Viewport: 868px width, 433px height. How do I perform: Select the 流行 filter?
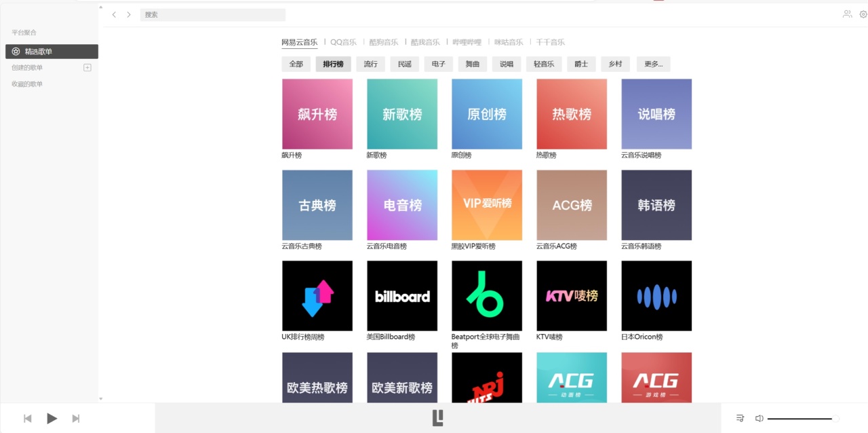point(370,64)
